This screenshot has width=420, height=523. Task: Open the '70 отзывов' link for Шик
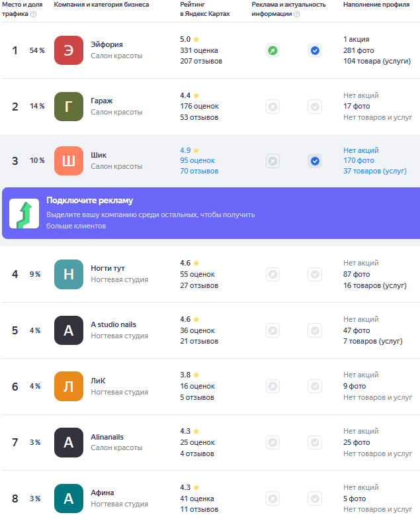click(x=199, y=171)
